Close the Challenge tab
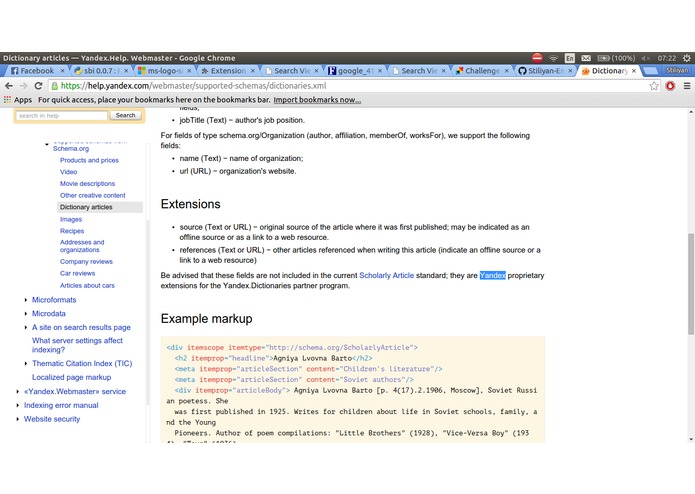 tap(506, 71)
